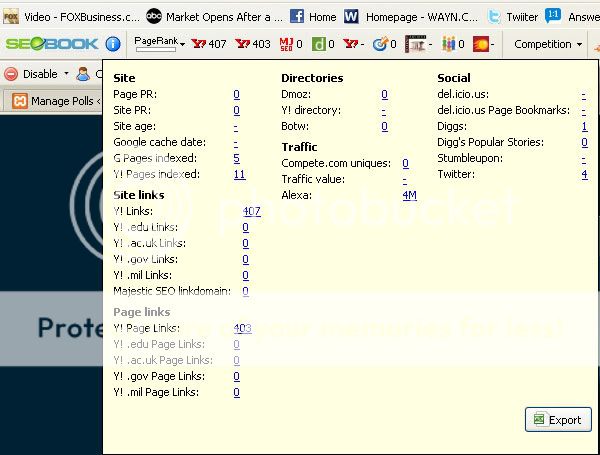Click G Pages indexed value 5
The height and width of the screenshot is (455, 600).
[x=236, y=158]
